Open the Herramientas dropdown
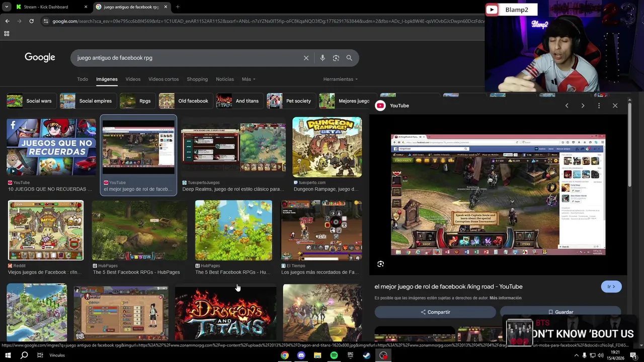This screenshot has height=362, width=644. tap(341, 79)
